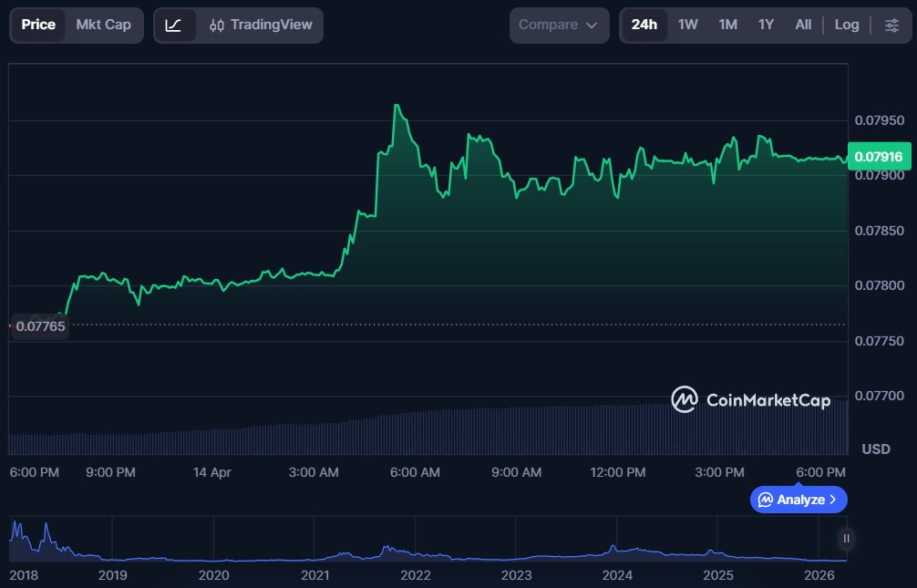The height and width of the screenshot is (588, 917).
Task: Switch to Price view
Action: pyautogui.click(x=38, y=26)
